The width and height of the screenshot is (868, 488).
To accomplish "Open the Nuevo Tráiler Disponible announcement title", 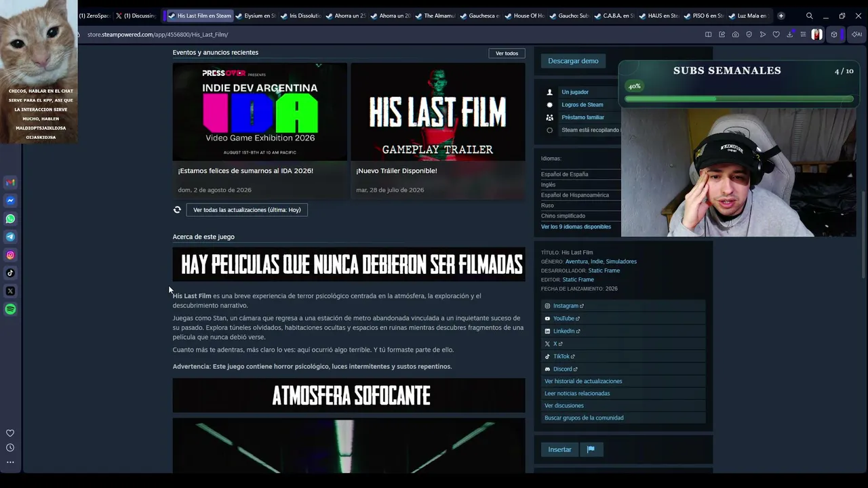I will pyautogui.click(x=397, y=171).
